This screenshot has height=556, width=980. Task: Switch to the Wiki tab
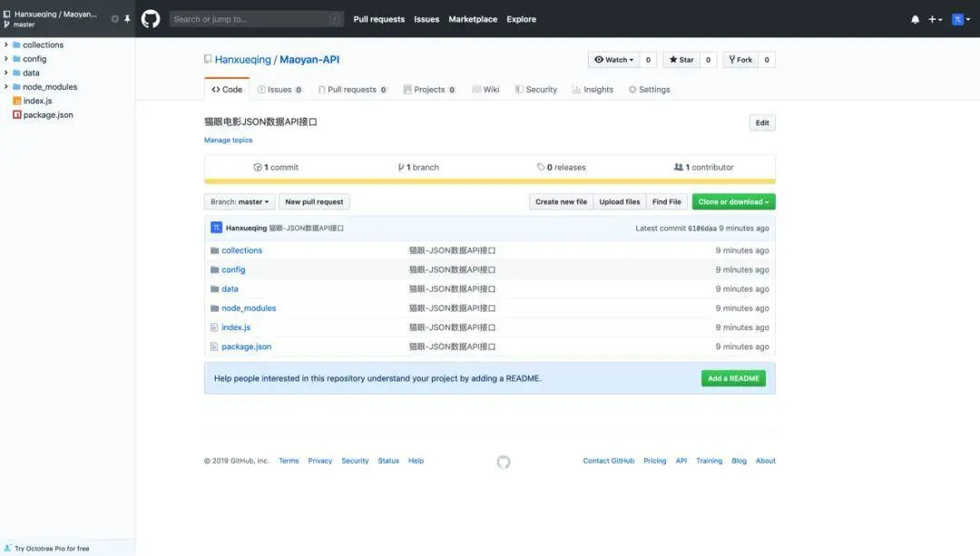click(485, 89)
